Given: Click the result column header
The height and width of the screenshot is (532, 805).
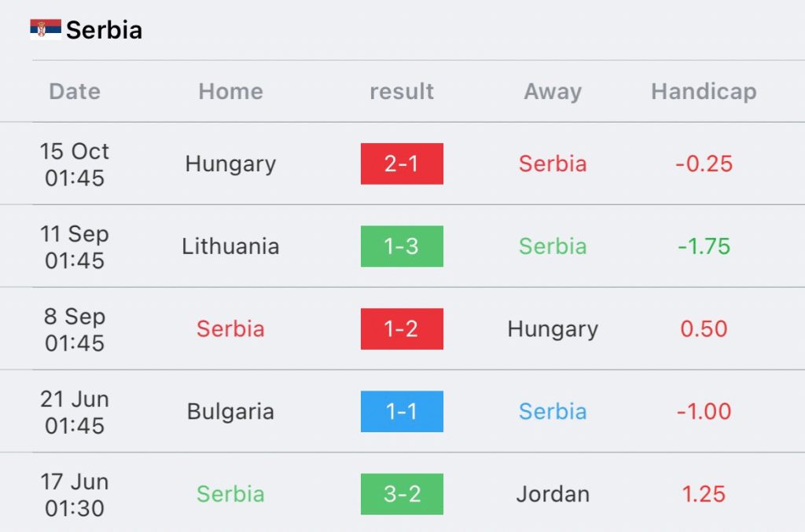Looking at the screenshot, I should click(x=402, y=91).
